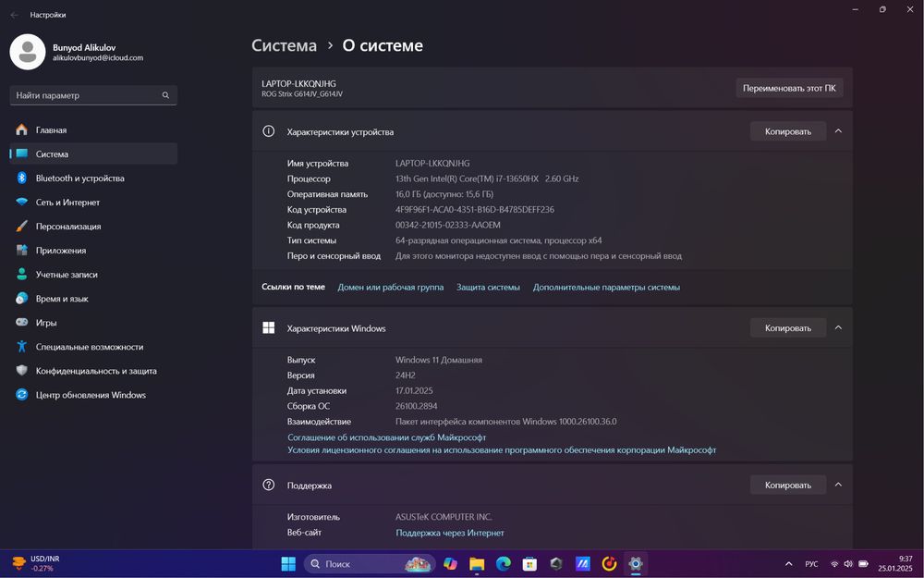This screenshot has height=578, width=924.
Task: Open the clock showing 9:37 25.01.2025
Action: point(895,563)
